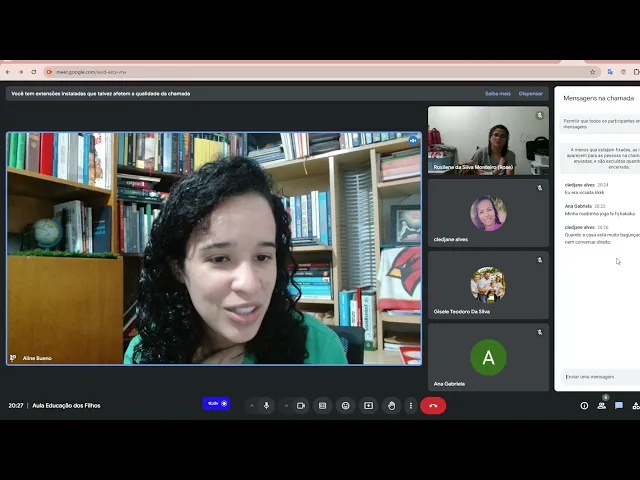Select Aline Bueno's main video tile

click(x=214, y=248)
